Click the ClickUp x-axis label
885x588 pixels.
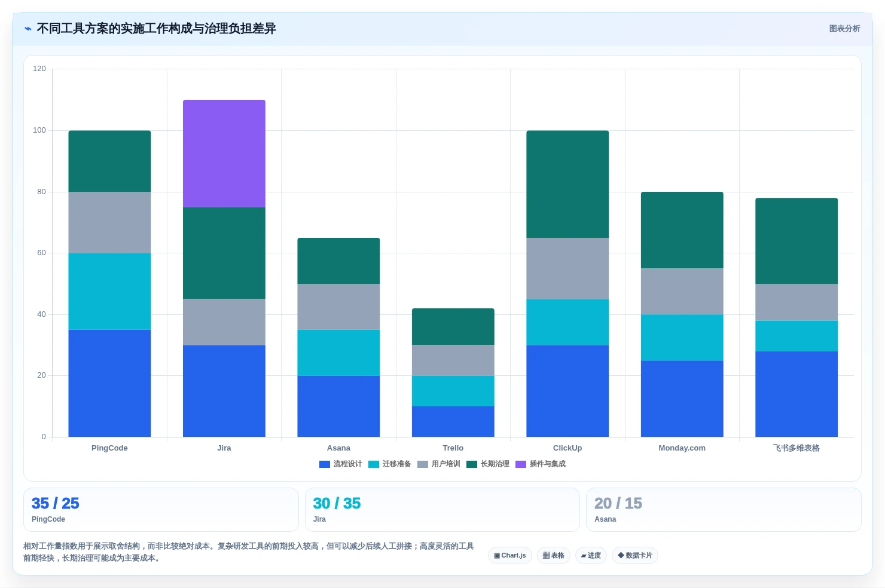point(567,448)
